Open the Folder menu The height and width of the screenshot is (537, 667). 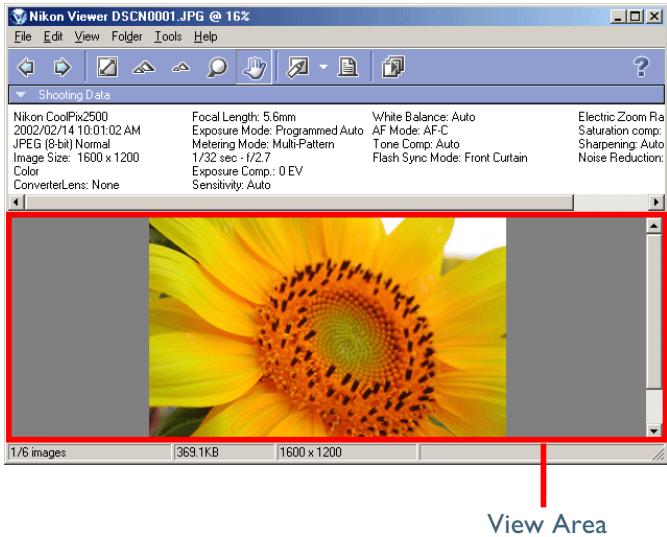[x=127, y=37]
